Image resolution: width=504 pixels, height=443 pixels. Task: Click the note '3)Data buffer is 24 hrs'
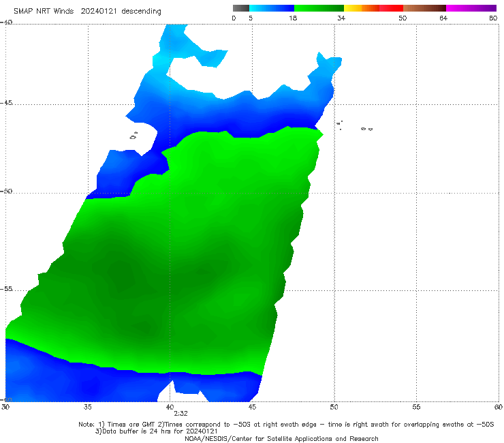click(157, 431)
